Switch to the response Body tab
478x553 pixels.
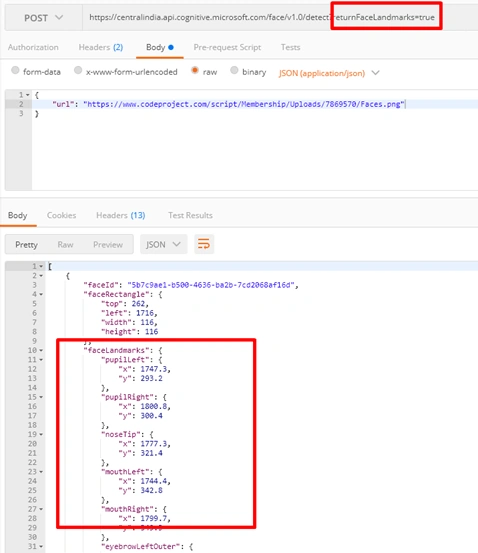(x=17, y=215)
